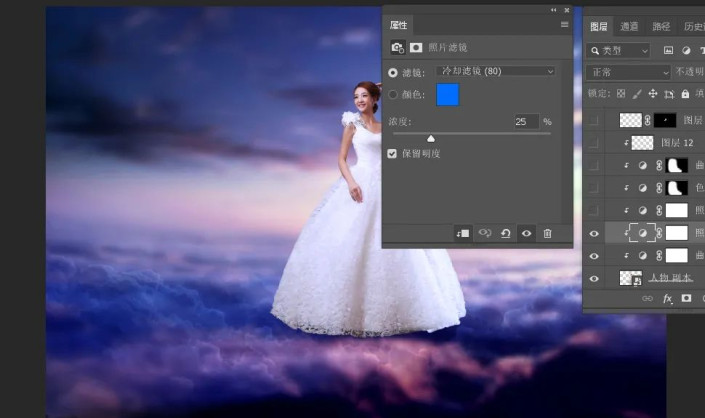The height and width of the screenshot is (418, 705).
Task: Lock transparent pixels icon
Action: click(x=621, y=93)
